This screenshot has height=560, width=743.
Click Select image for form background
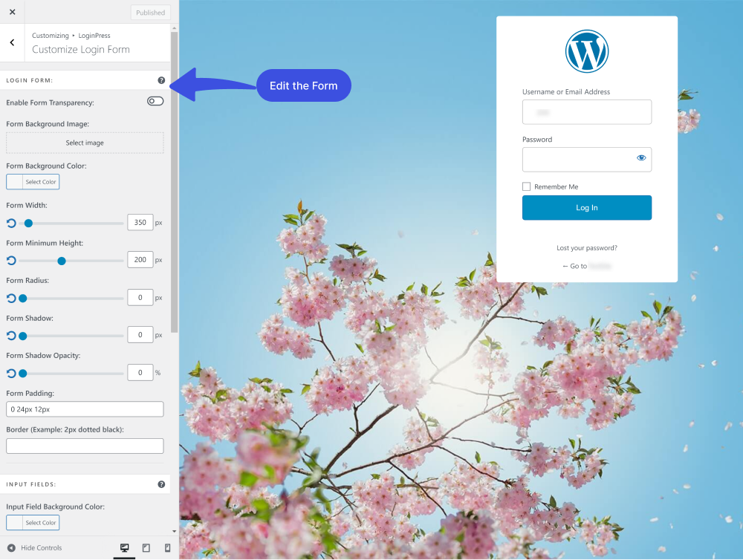tap(85, 143)
